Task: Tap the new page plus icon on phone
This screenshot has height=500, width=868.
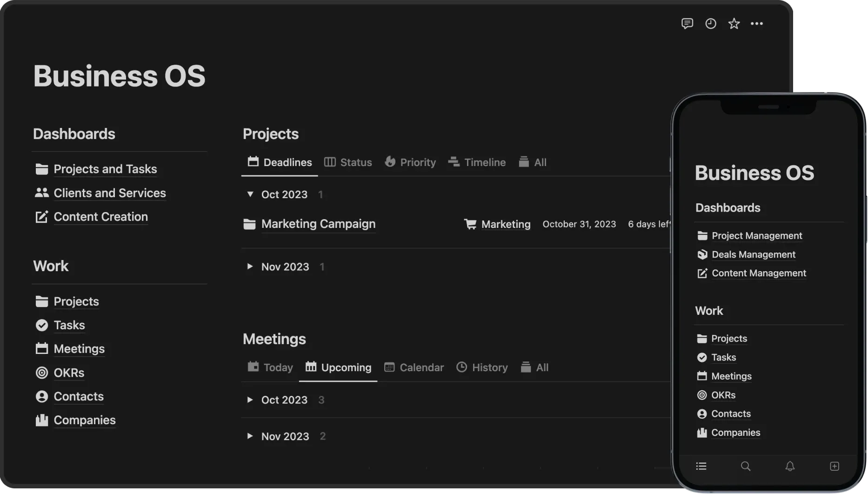Action: click(835, 466)
